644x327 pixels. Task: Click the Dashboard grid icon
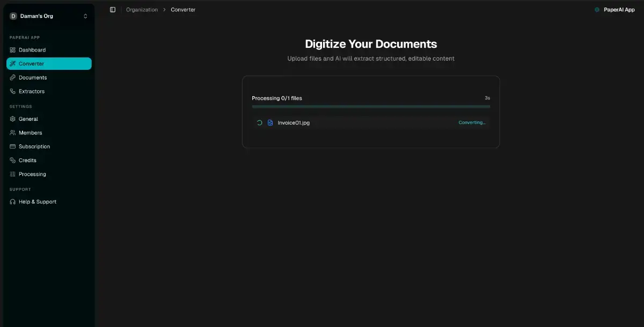point(13,50)
